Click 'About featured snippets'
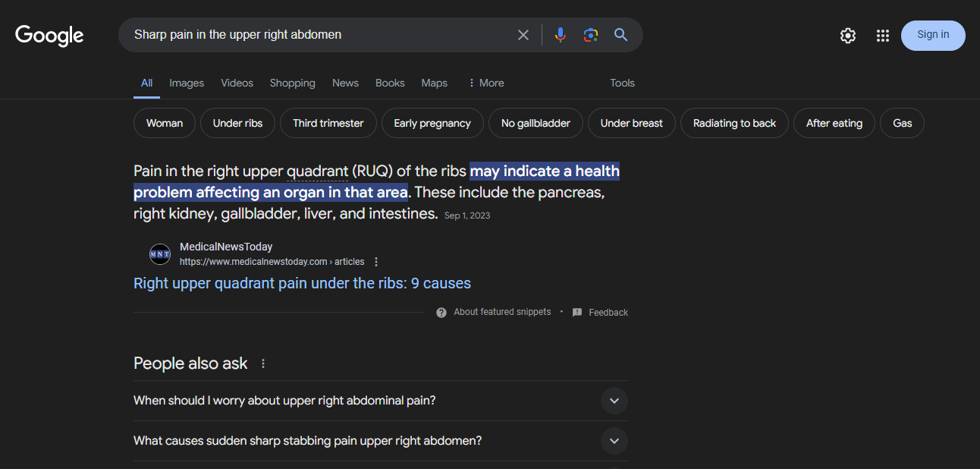Image resolution: width=980 pixels, height=469 pixels. pos(502,311)
